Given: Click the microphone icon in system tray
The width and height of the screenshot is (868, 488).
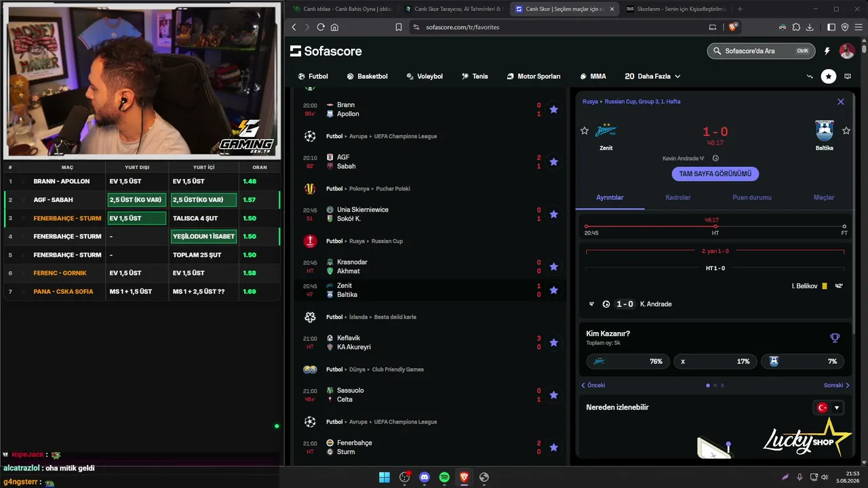Looking at the screenshot, I should [800, 477].
